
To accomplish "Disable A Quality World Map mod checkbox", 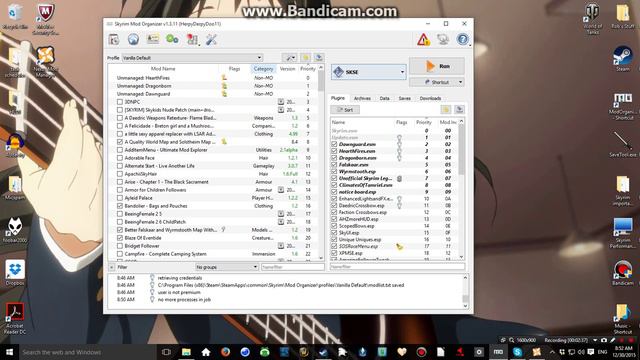I will point(120,142).
